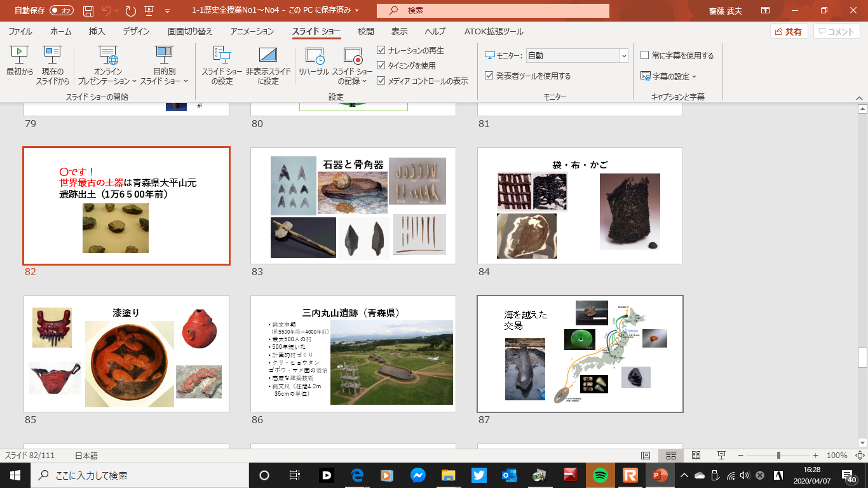
Task: Open the monitor selection dropdown (自動)
Action: tap(577, 55)
